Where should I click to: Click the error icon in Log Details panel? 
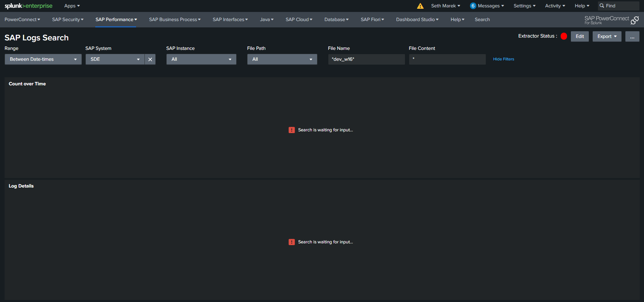tap(292, 242)
